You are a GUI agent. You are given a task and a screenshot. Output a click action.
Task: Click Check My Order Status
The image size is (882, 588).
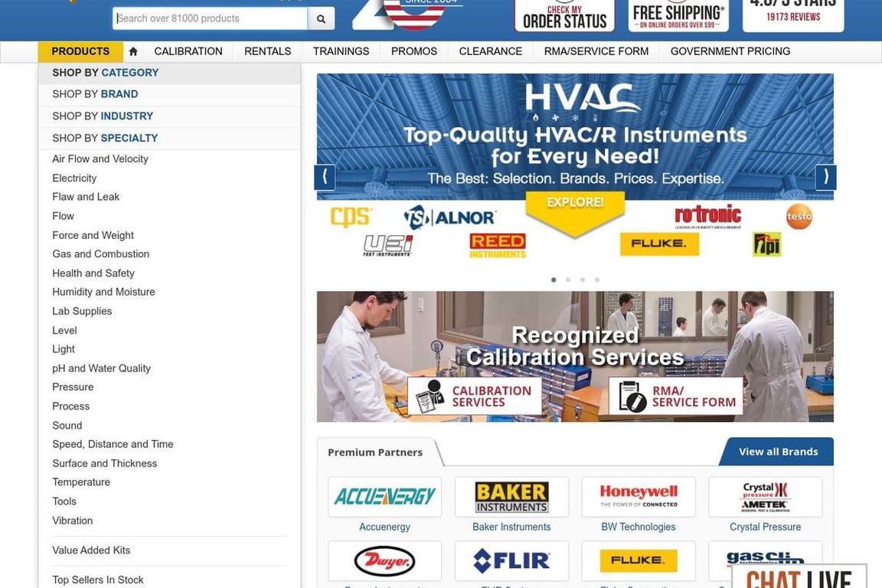point(564,16)
